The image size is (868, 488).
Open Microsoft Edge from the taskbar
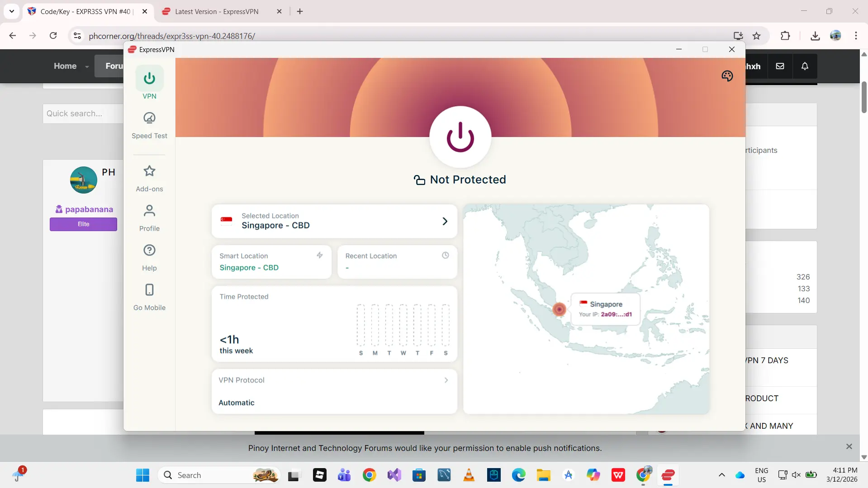pyautogui.click(x=518, y=475)
